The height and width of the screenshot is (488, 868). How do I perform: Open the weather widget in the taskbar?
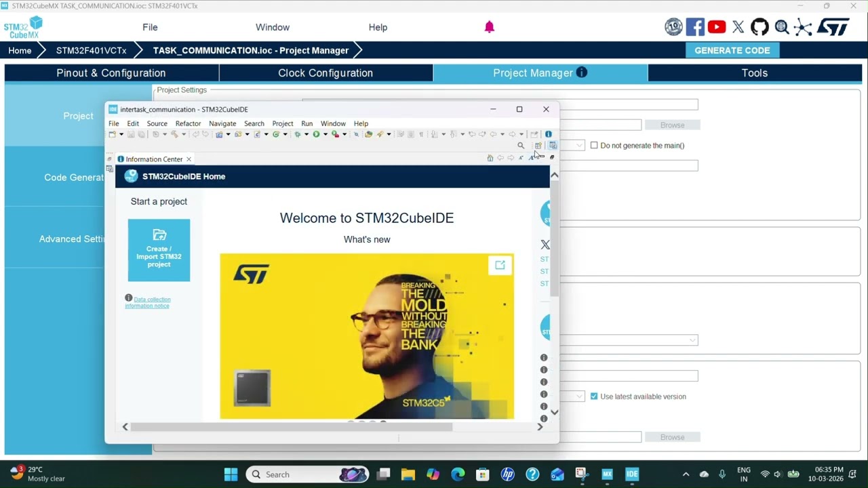(38, 474)
